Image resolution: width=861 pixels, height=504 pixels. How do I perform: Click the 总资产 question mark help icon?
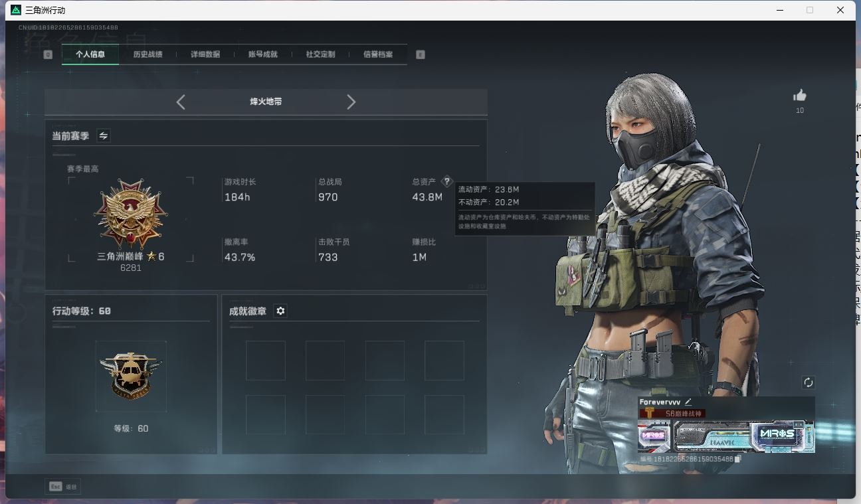446,181
